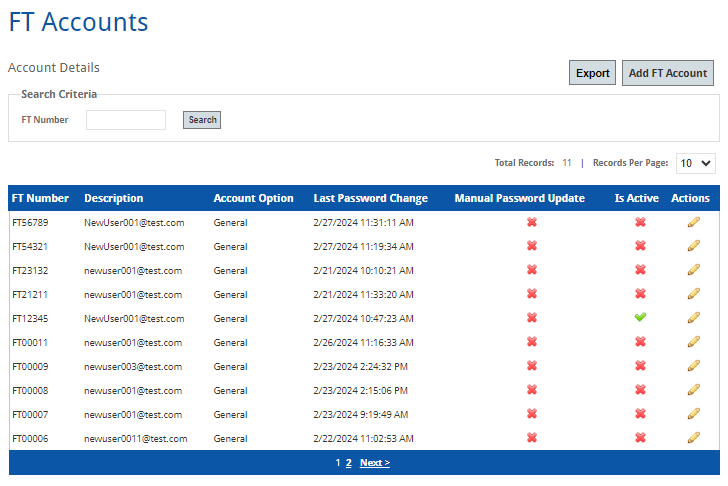Select the edit pencil for FT00009
728x486 pixels.
click(693, 366)
